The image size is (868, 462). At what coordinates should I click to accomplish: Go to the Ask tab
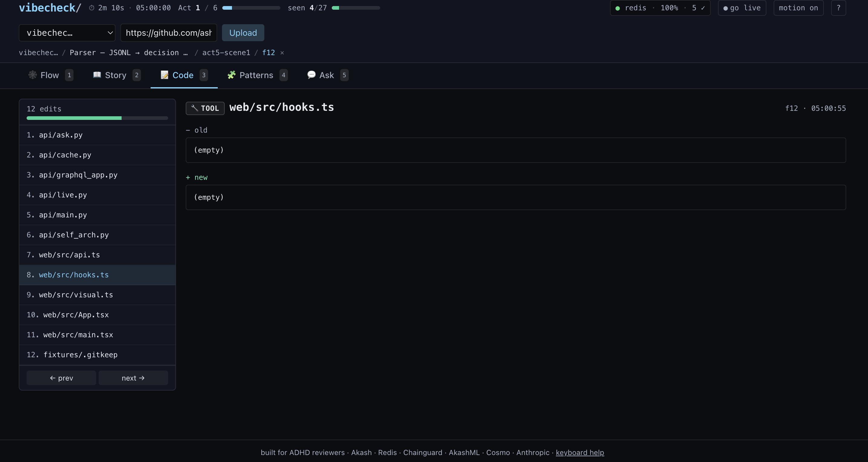pyautogui.click(x=328, y=75)
